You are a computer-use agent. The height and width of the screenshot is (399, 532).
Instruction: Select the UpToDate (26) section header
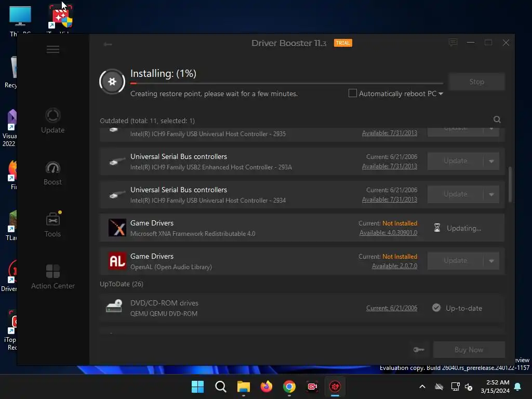coord(122,284)
